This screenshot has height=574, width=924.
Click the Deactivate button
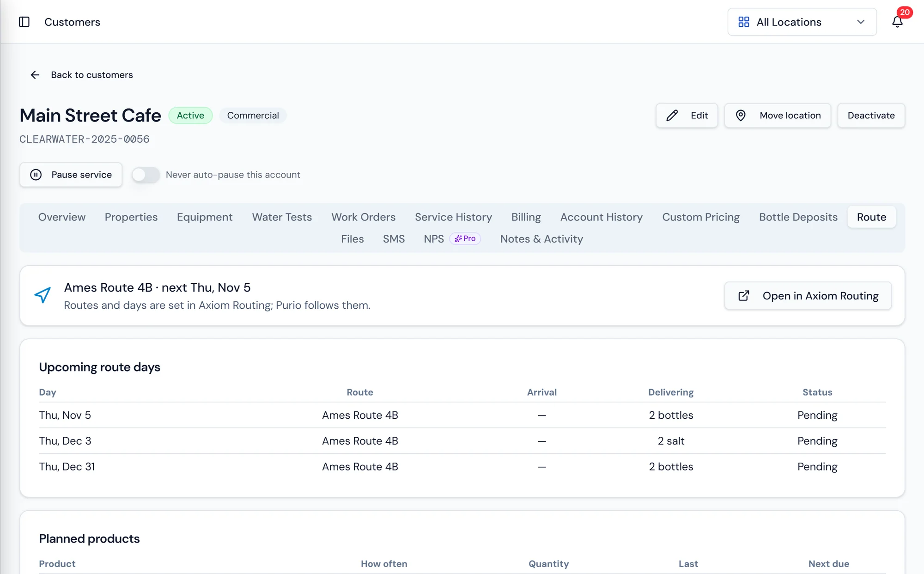click(x=871, y=116)
